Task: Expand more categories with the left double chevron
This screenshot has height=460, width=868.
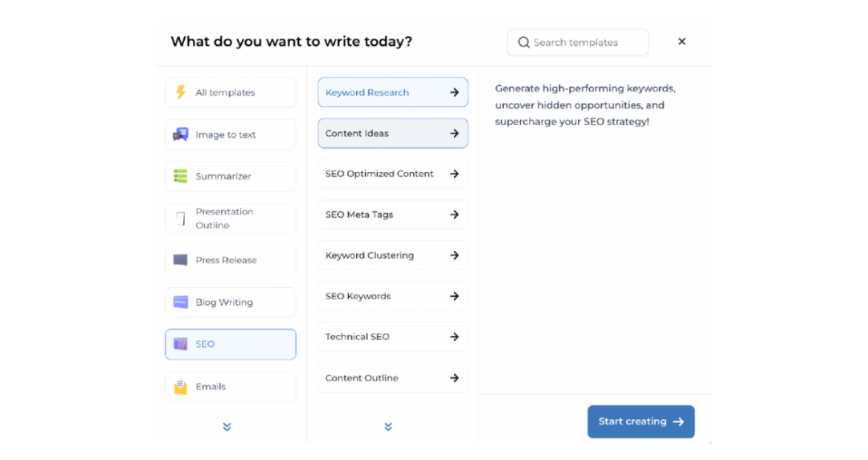Action: click(x=227, y=427)
